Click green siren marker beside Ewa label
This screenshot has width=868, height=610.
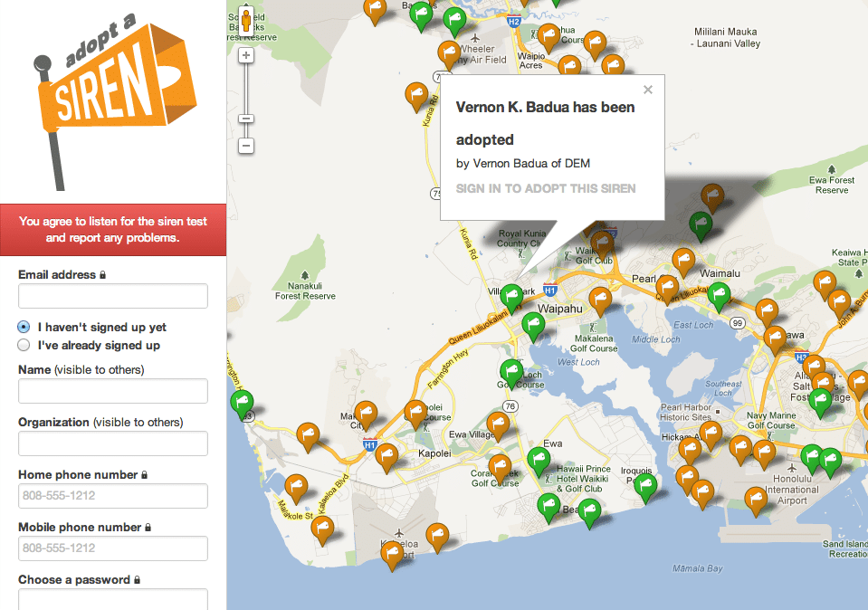538,462
